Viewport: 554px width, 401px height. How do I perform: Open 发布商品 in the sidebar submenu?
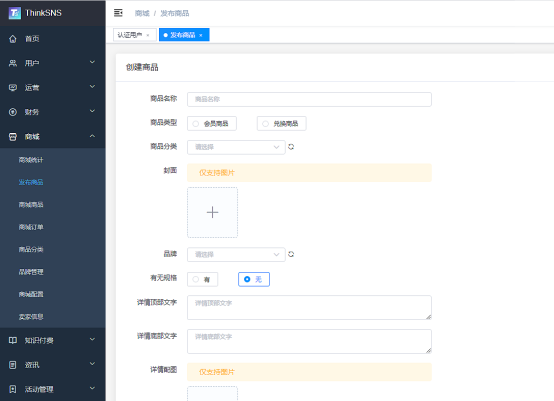click(x=31, y=182)
